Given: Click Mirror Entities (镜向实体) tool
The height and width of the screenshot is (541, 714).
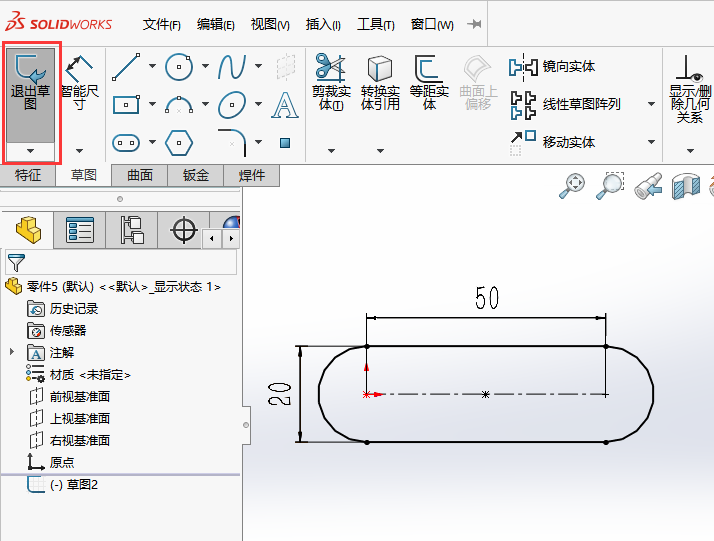Looking at the screenshot, I should tap(552, 67).
